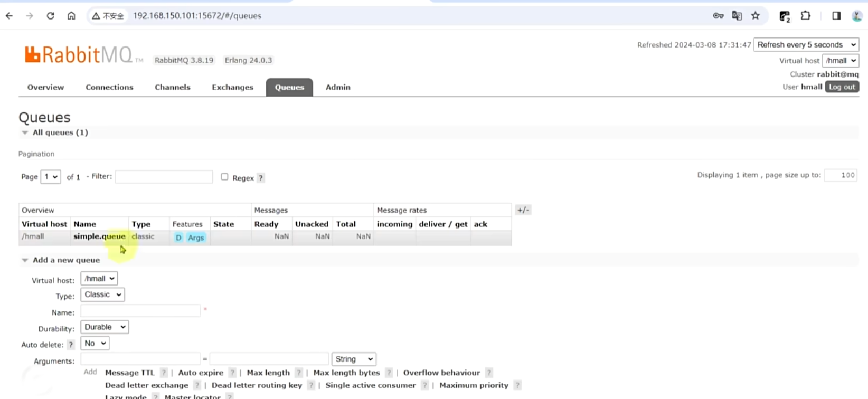
Task: Click the Args feature badge on simple.queue
Action: [x=196, y=237]
